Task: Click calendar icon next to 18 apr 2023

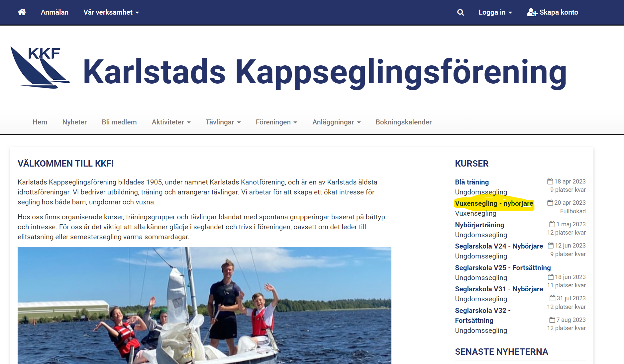Action: (550, 181)
